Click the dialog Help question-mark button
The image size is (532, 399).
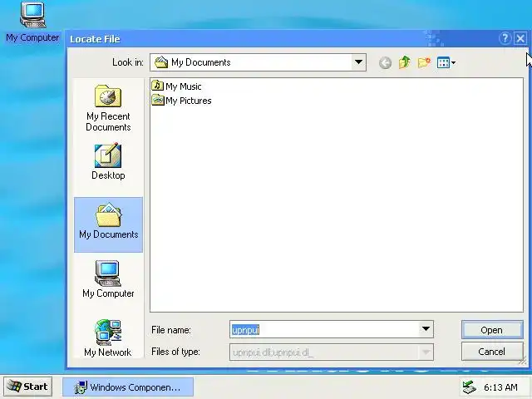point(505,38)
